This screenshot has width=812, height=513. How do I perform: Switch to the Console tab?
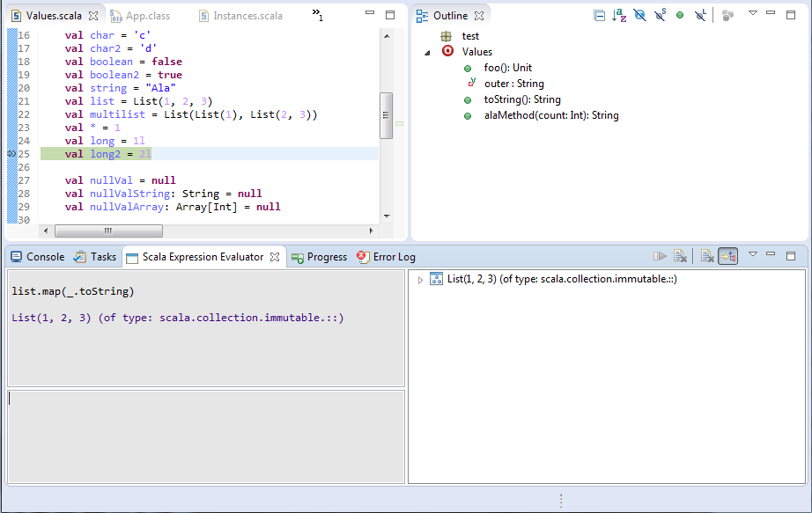tap(37, 257)
